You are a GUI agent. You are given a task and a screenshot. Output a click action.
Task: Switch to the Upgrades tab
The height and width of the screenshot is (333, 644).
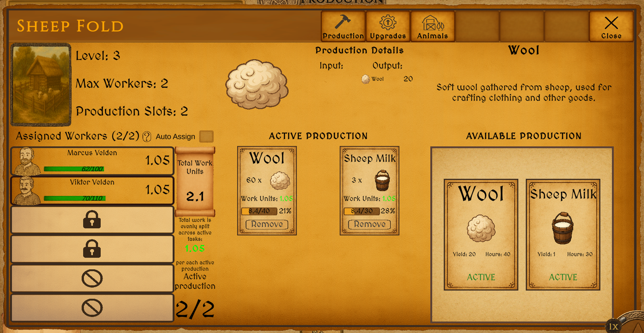[388, 26]
